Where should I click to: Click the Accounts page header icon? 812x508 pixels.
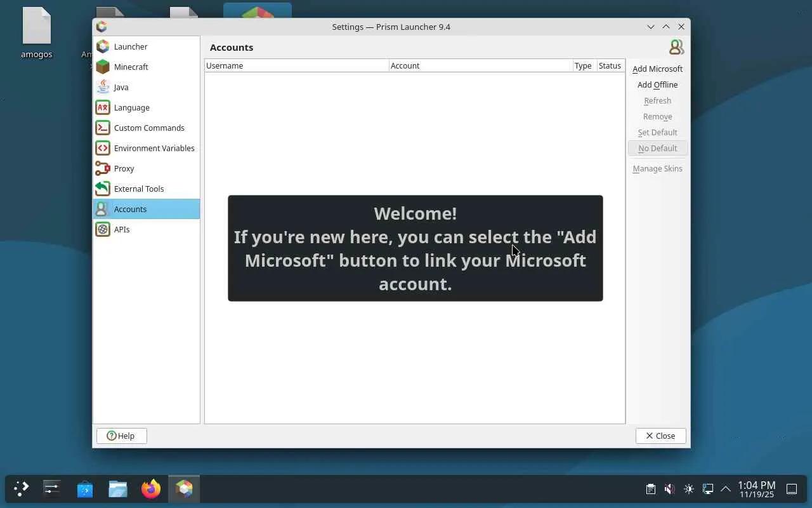(676, 47)
